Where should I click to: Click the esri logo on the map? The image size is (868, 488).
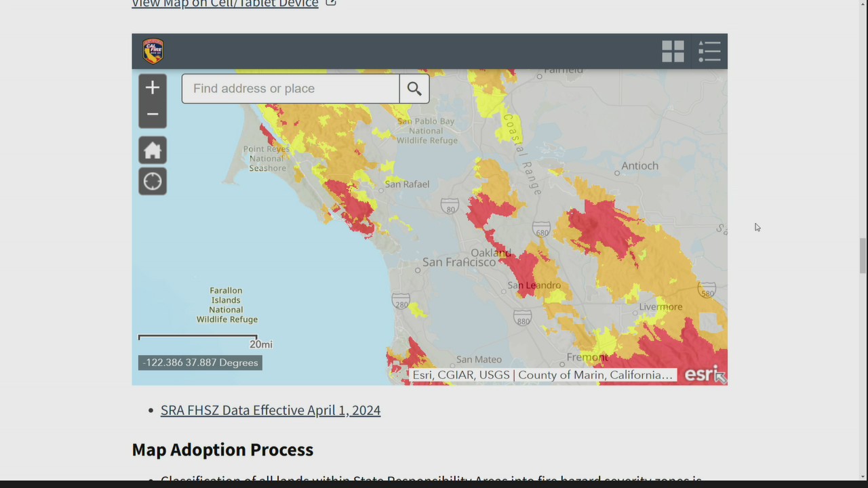pyautogui.click(x=701, y=374)
